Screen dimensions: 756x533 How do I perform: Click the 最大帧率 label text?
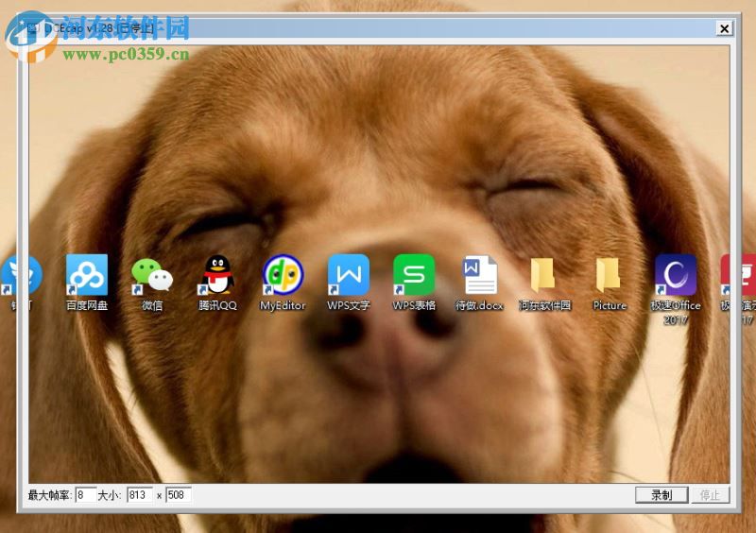[x=50, y=495]
